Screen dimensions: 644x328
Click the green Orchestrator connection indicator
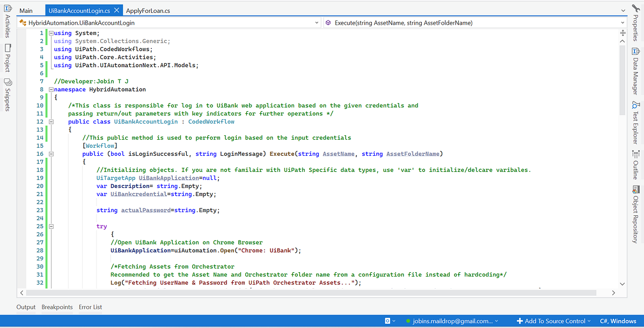pos(407,320)
